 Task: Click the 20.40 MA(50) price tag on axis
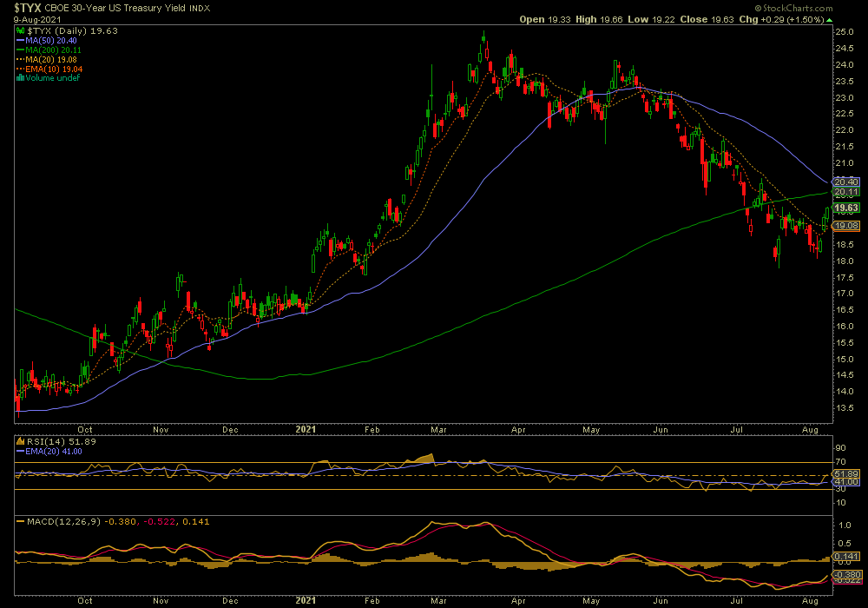click(845, 182)
